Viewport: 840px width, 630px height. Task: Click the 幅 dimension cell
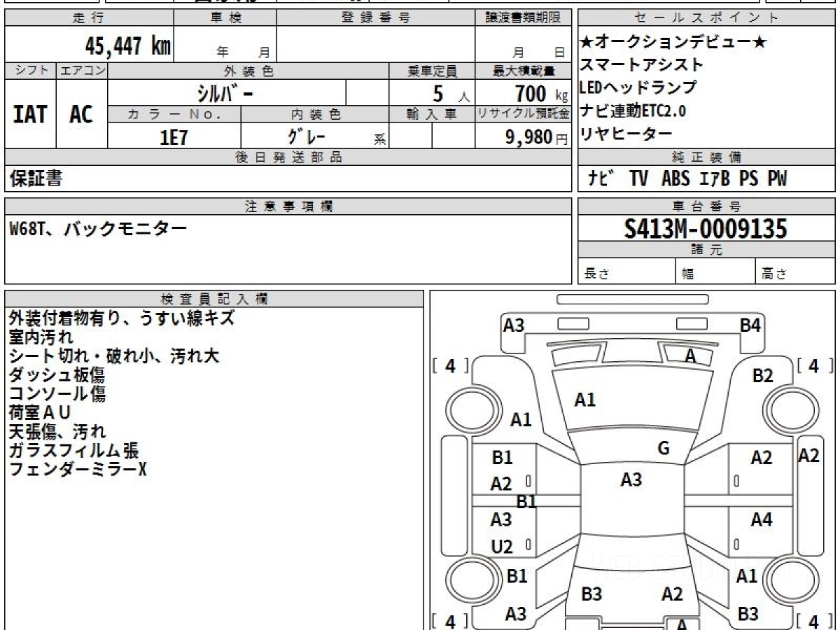[715, 272]
